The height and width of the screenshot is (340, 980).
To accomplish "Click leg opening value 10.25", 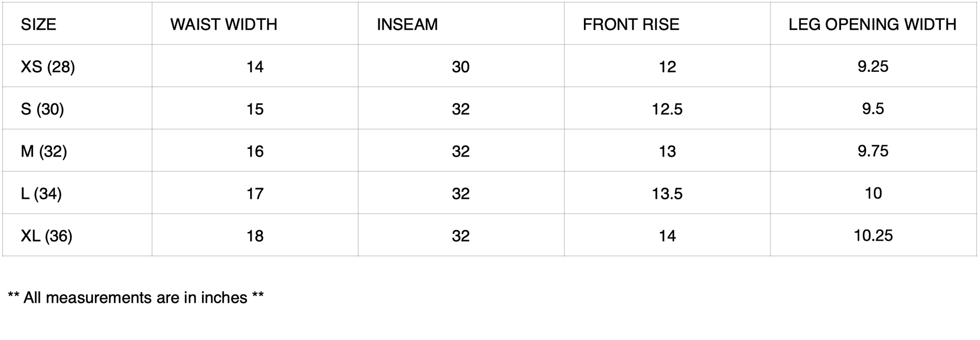I will (873, 236).
